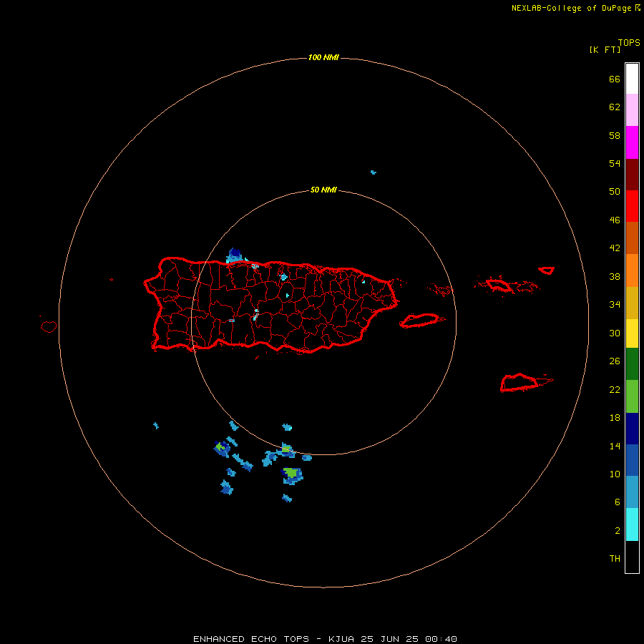Click the '14' legend value

(615, 446)
